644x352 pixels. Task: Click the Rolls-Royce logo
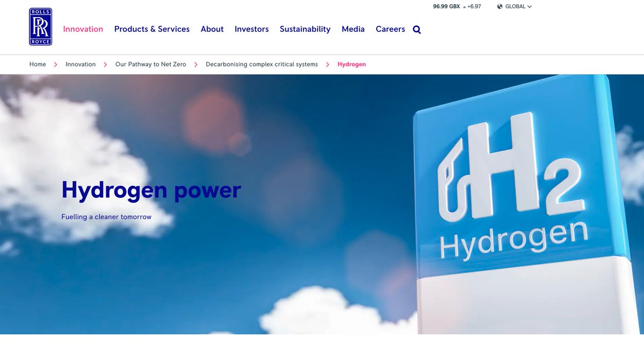41,27
